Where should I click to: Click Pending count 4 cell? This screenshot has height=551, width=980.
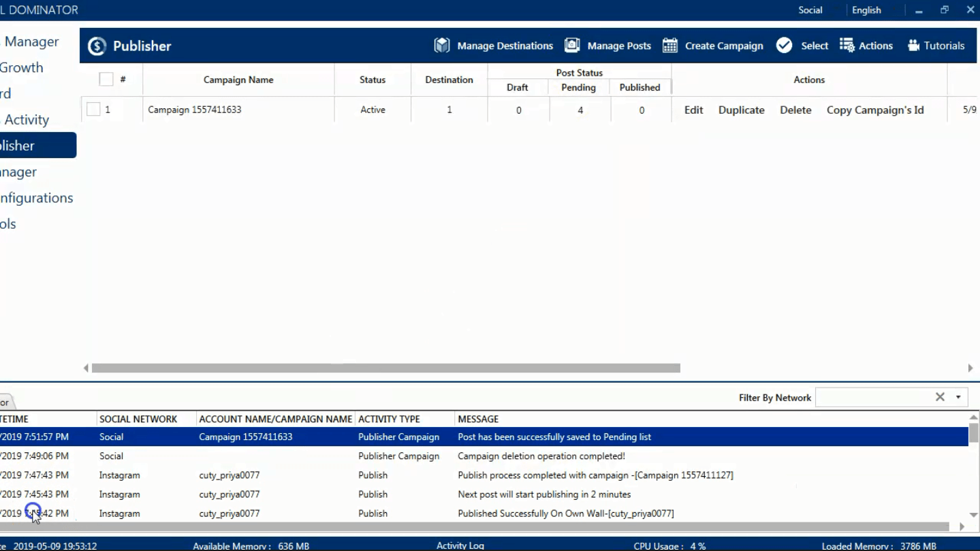click(580, 110)
